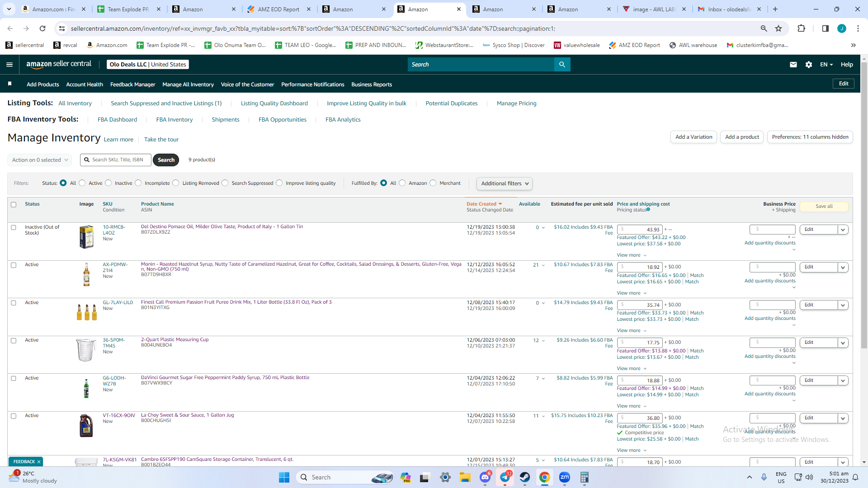Viewport: 868px width, 488px height.
Task: Click the Seller Central top search box
Action: [x=481, y=65]
